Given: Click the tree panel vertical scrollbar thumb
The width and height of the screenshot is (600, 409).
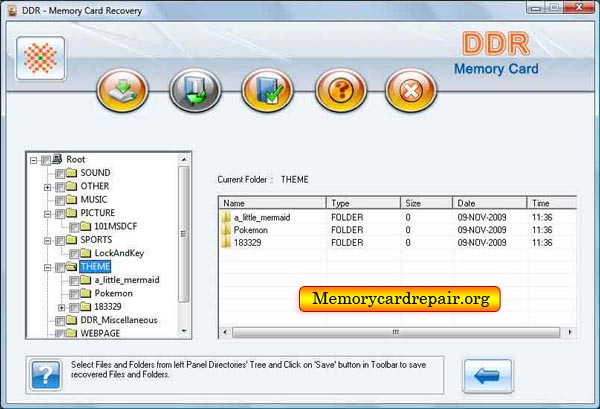Looking at the screenshot, I should (184, 234).
